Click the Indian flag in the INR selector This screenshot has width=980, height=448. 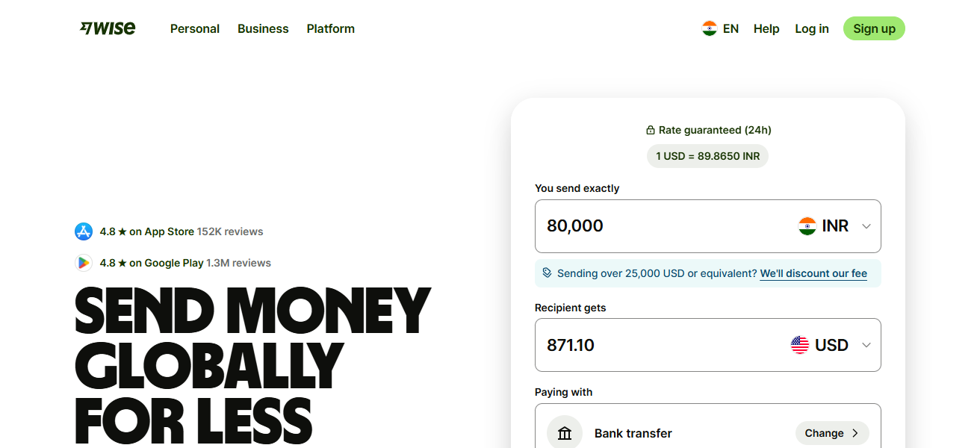(x=807, y=226)
